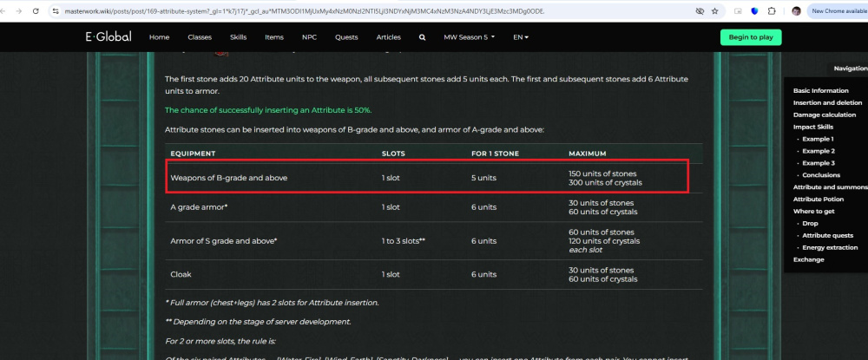Open the Skills menu item

coord(238,37)
